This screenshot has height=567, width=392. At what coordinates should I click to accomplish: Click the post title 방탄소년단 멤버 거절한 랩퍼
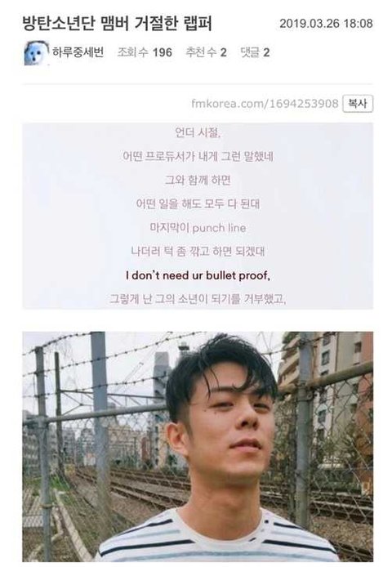coord(117,24)
